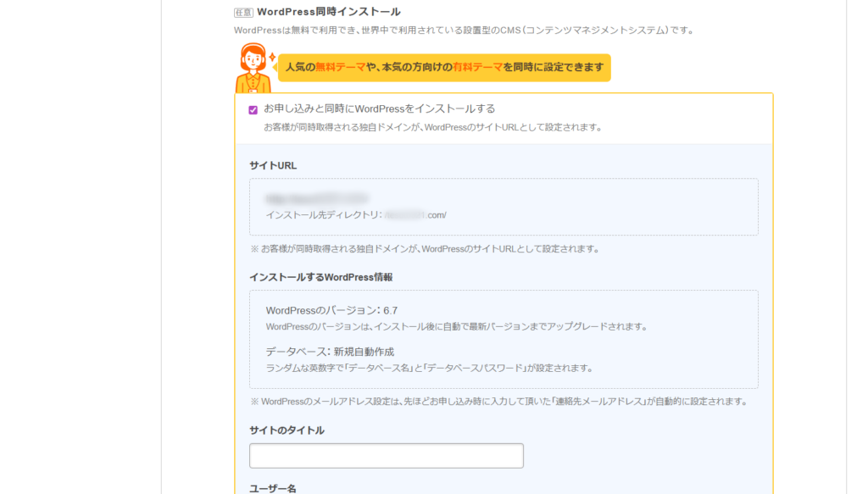Focus the サイトのタイトル input field
The width and height of the screenshot is (868, 494).
[x=387, y=456]
